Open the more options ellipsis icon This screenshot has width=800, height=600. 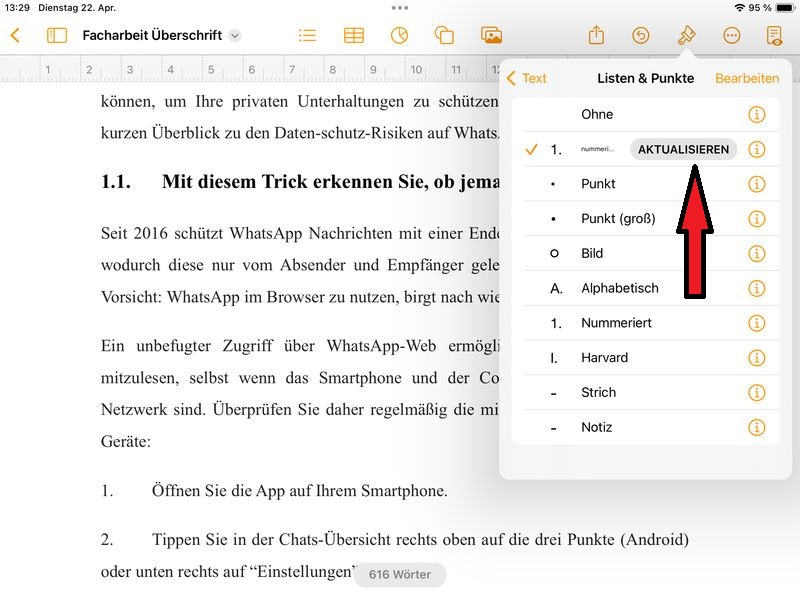pyautogui.click(x=732, y=35)
